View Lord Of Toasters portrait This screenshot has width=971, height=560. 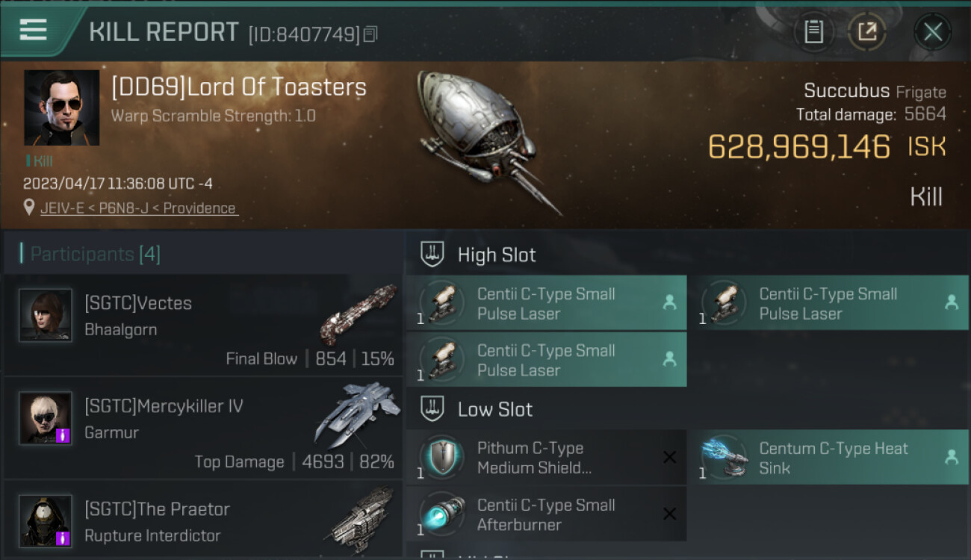point(61,108)
